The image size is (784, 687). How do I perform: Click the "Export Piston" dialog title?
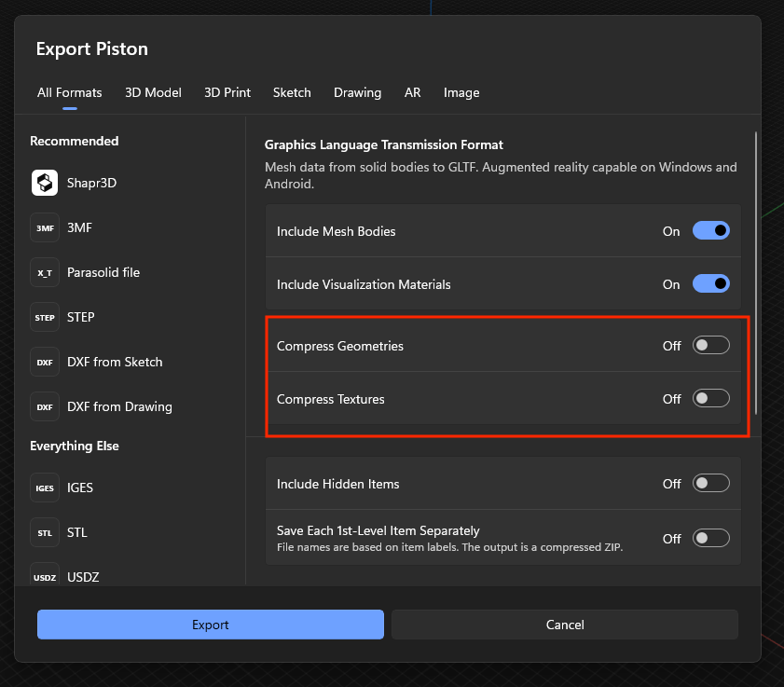[92, 49]
